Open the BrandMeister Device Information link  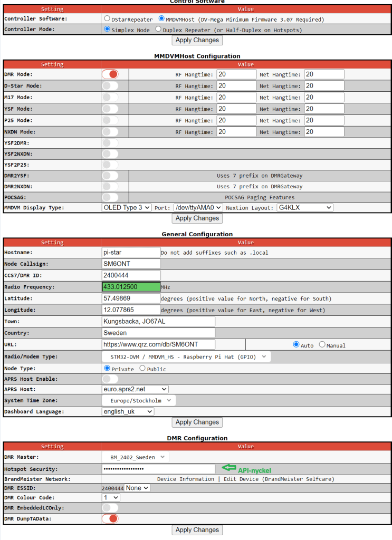(x=185, y=479)
